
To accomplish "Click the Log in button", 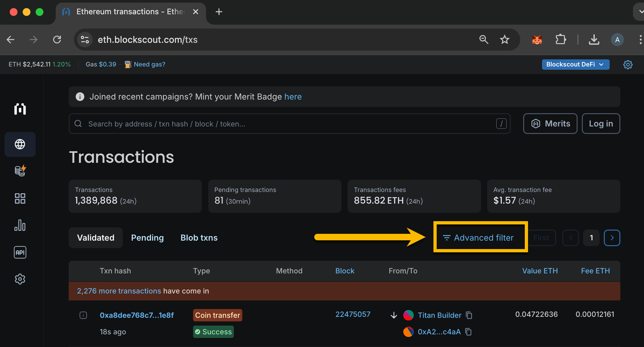I will point(601,124).
